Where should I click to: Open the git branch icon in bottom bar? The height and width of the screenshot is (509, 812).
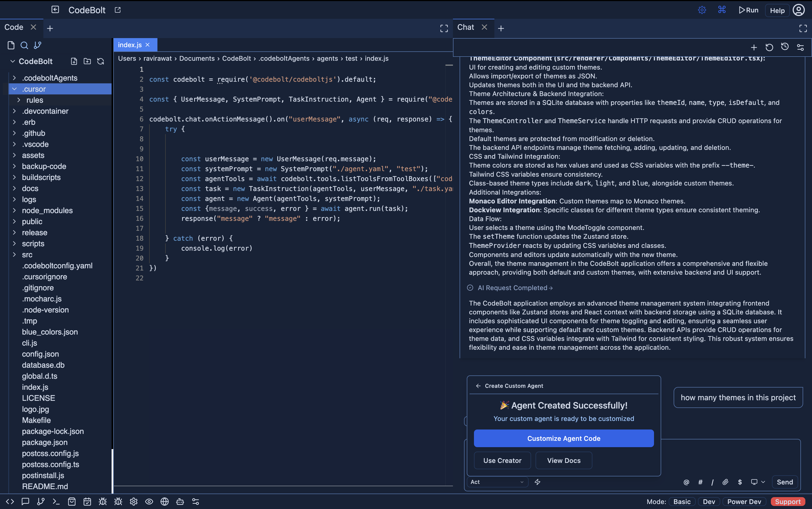point(41,502)
